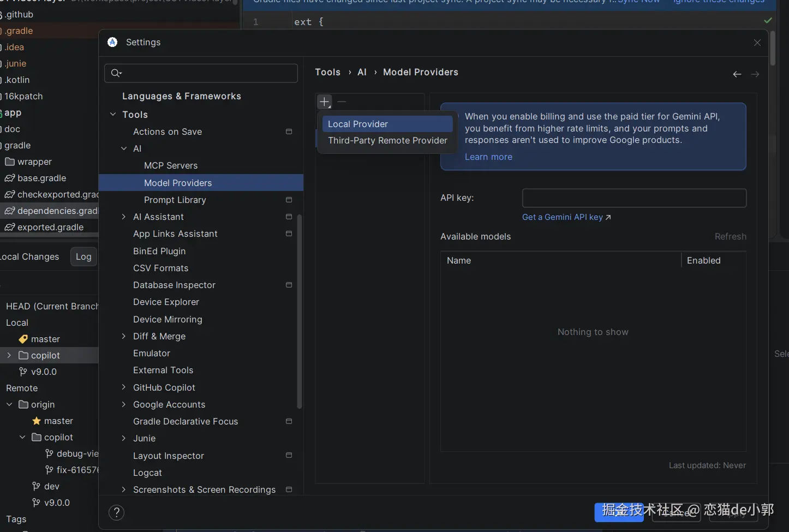Select Model Providers in the settings tree
Viewport: 789px width, 532px height.
click(x=201, y=183)
